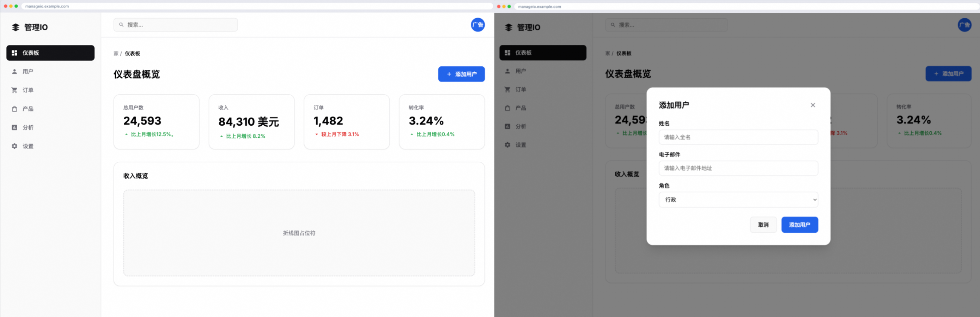Click the 3.24% value in left window

pyautogui.click(x=426, y=121)
